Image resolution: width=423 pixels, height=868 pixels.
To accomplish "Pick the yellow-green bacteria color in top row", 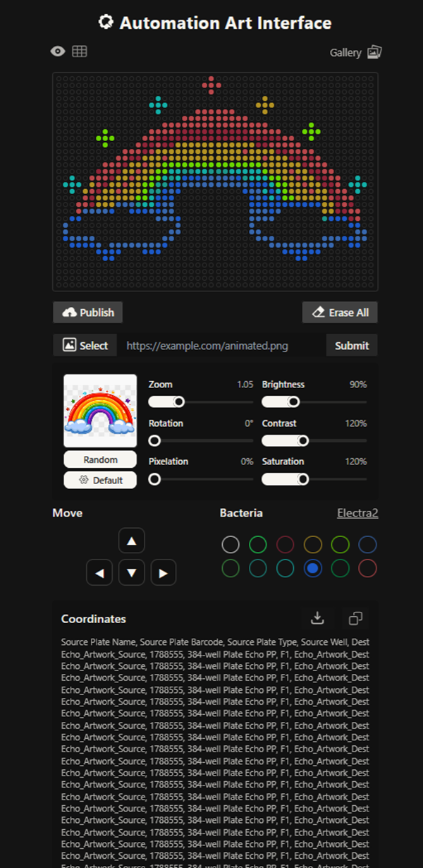I will (x=341, y=544).
